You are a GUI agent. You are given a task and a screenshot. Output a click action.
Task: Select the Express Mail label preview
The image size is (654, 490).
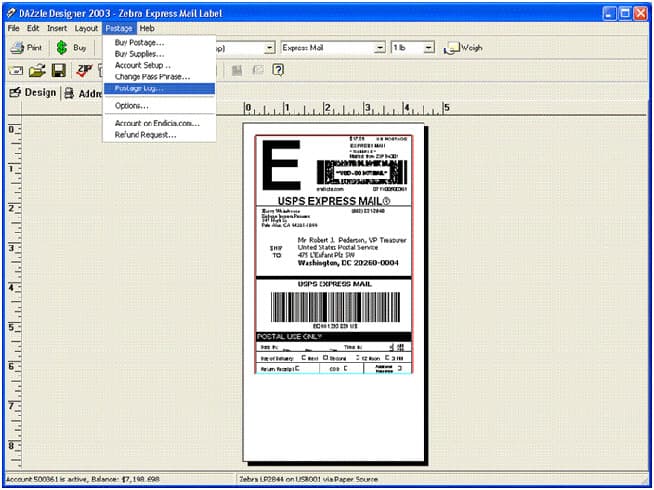click(x=333, y=254)
